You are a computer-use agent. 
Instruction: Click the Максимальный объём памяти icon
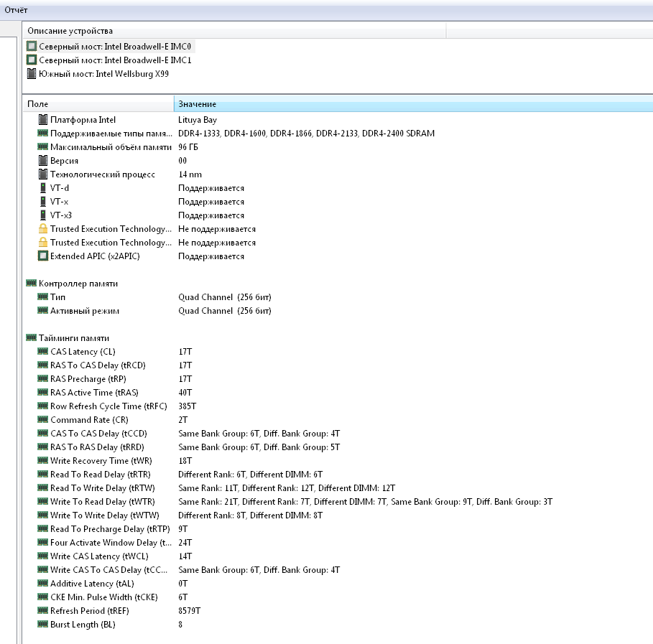point(43,147)
